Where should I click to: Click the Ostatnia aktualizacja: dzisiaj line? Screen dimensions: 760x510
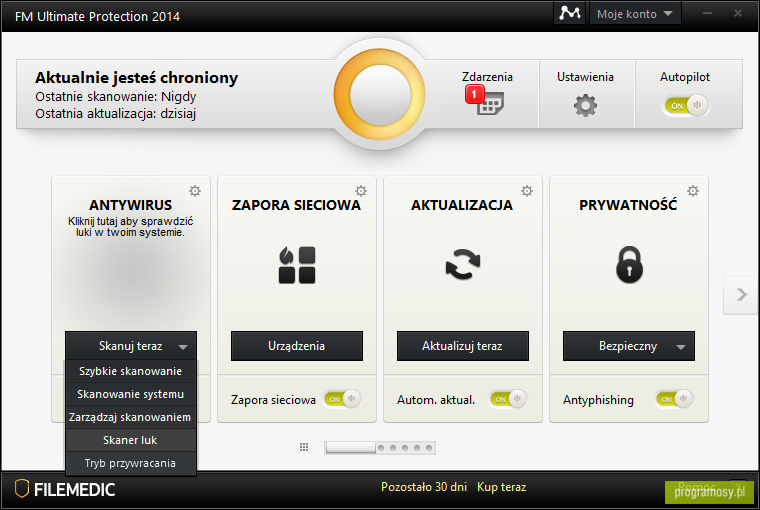tap(115, 113)
